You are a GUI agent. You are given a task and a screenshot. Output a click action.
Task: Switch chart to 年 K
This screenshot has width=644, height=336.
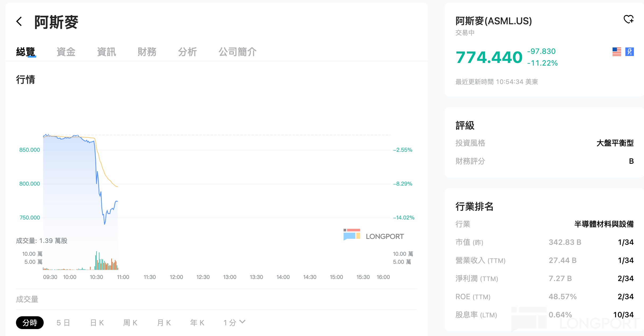point(197,323)
